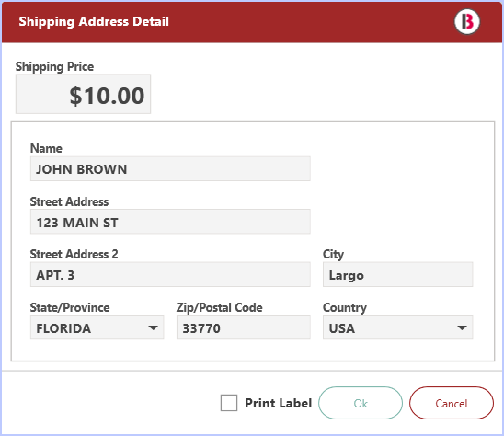Confirm the address with the Ok button
The width and height of the screenshot is (504, 436).
tap(361, 403)
